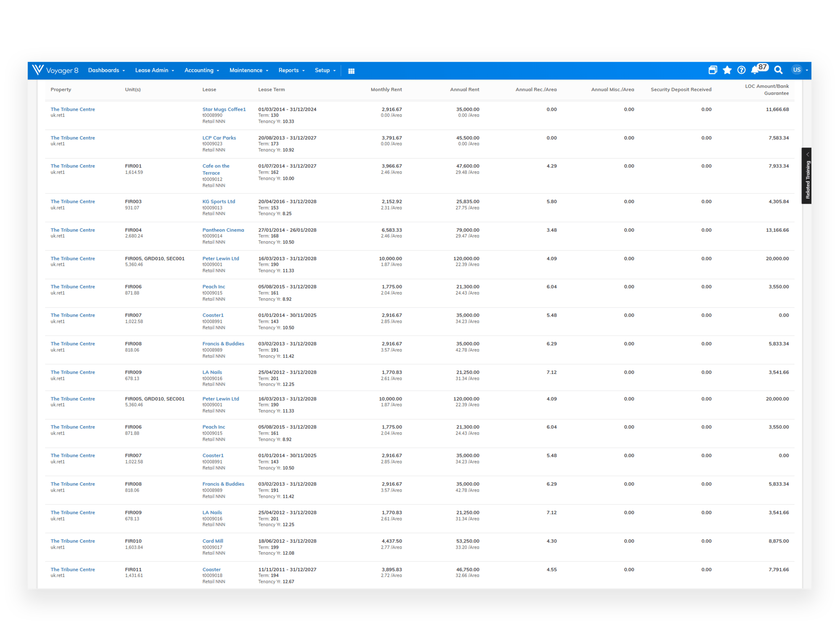Image resolution: width=840 pixels, height=630 pixels.
Task: Expand the Reports menu
Action: 291,71
